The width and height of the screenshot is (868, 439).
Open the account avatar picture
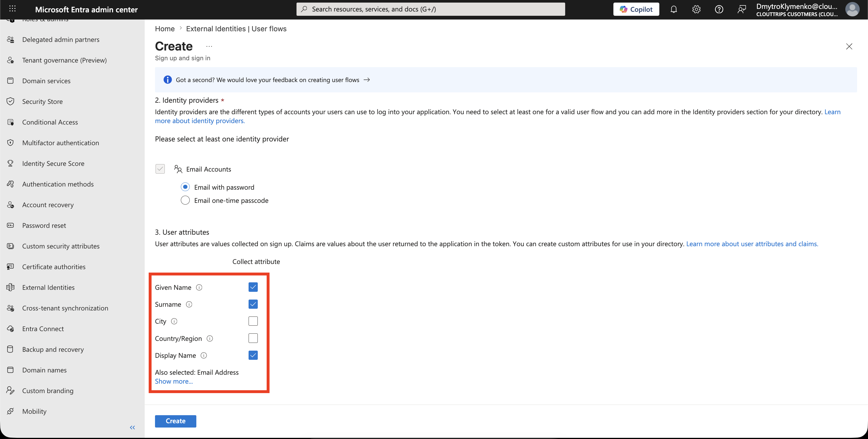tap(852, 9)
